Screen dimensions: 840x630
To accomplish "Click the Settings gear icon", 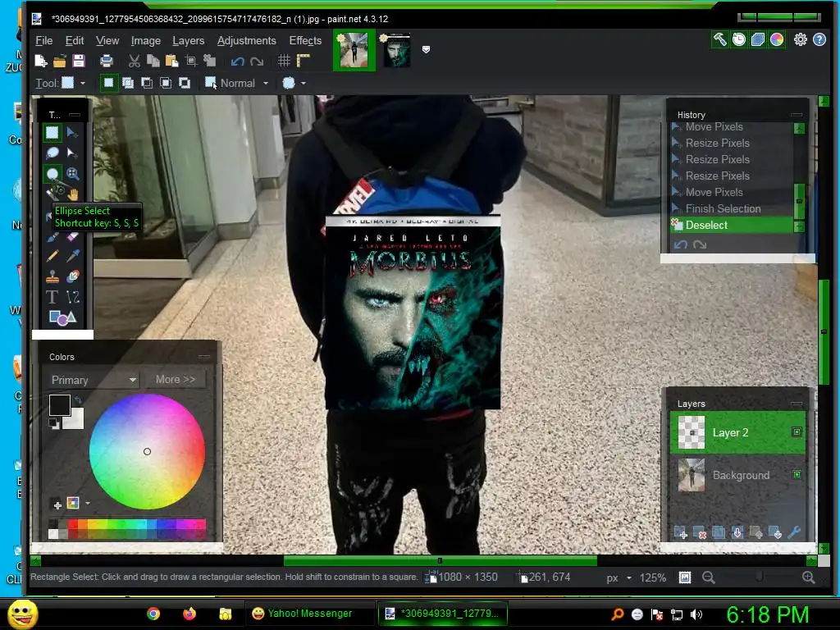I will (801, 39).
